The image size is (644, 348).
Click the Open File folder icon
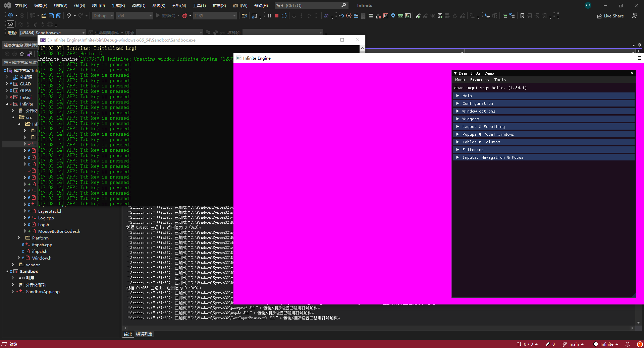44,16
